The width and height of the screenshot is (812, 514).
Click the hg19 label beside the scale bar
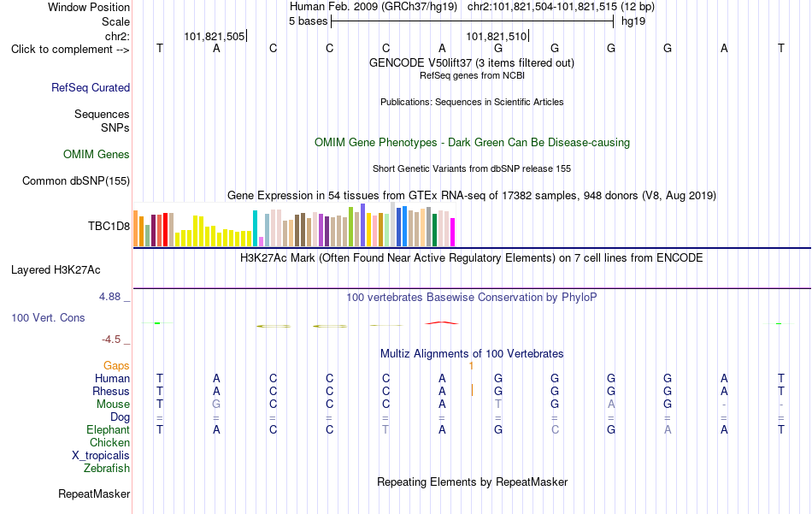(x=633, y=21)
